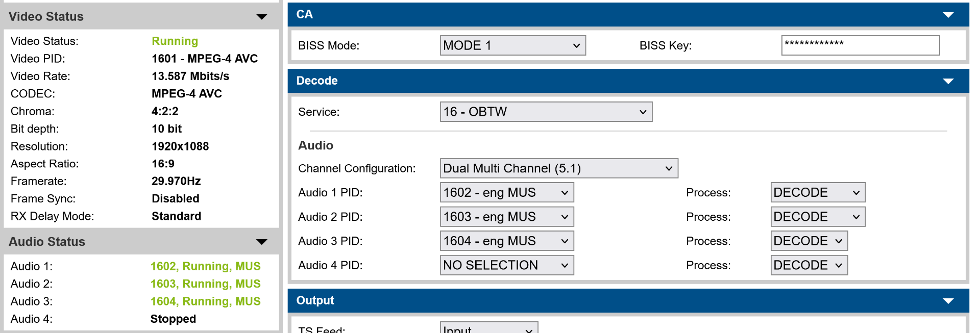
Task: Open the BISS Mode dropdown
Action: (512, 45)
